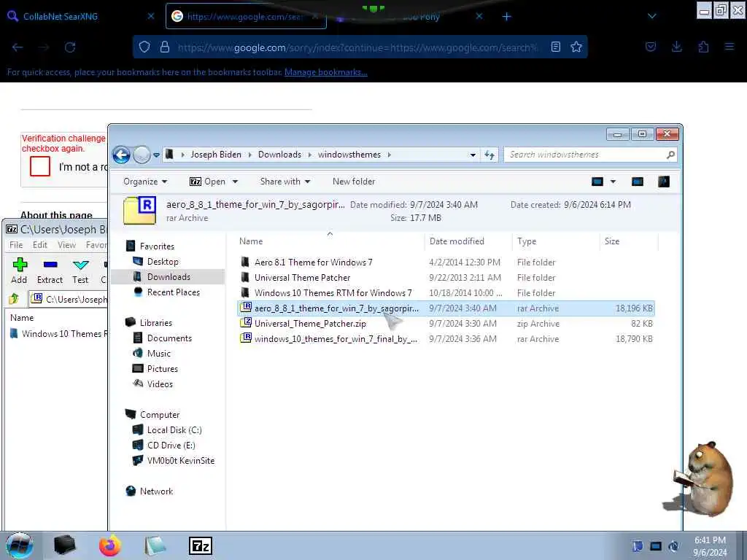Open Local Disk (C:) drive
747x560 pixels.
point(174,430)
